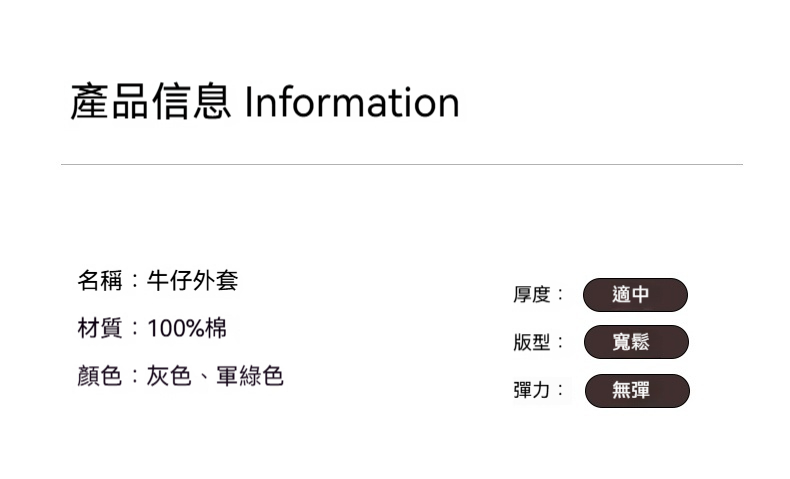Select the 材質 label
Image resolution: width=790 pixels, height=479 pixels.
point(100,328)
